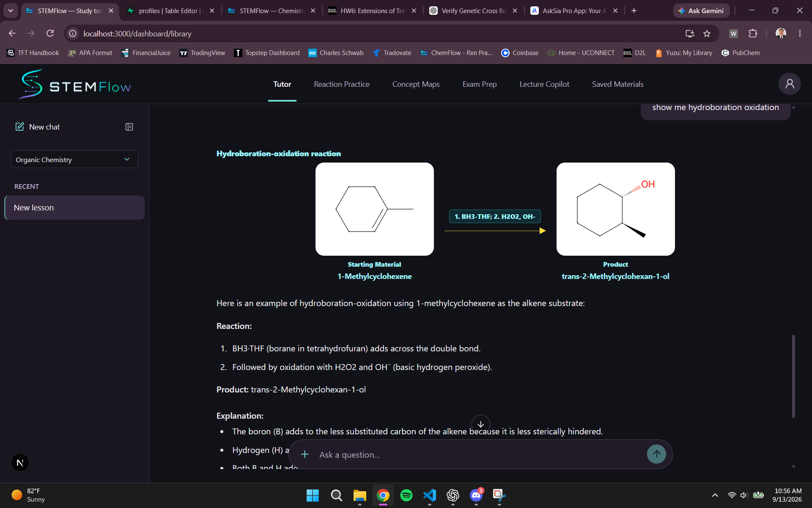This screenshot has width=812, height=508.
Task: Open Discord from the taskbar
Action: (476, 495)
